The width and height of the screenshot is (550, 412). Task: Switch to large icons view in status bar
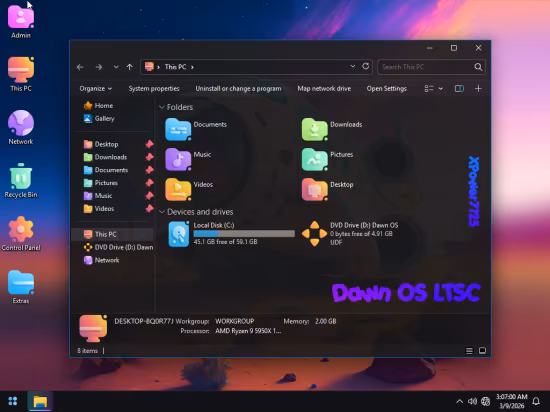pyautogui.click(x=482, y=351)
